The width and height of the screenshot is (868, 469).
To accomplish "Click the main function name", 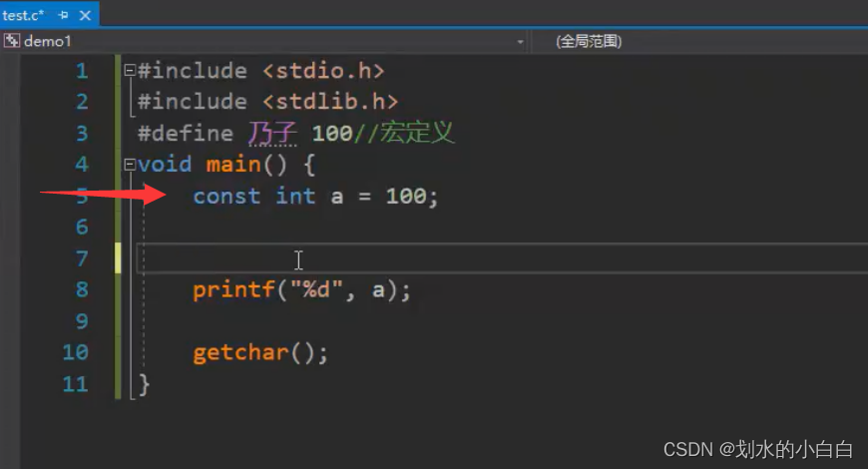I will 233,165.
